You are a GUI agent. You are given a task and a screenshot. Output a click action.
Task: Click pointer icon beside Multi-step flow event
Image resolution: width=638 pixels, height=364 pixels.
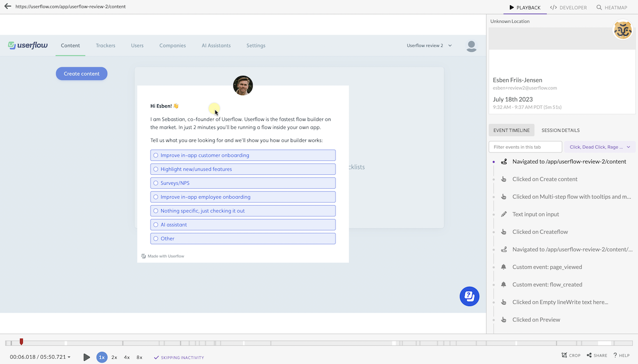504,197
